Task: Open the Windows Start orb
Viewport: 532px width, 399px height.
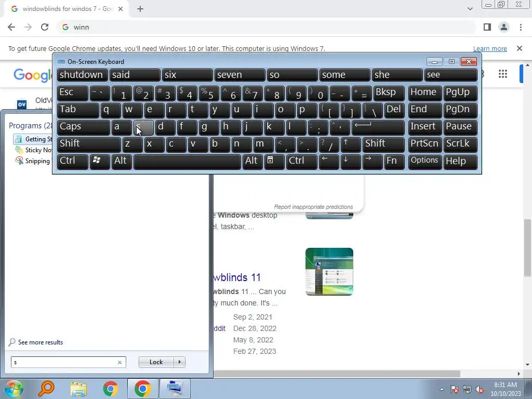Action: tap(14, 389)
